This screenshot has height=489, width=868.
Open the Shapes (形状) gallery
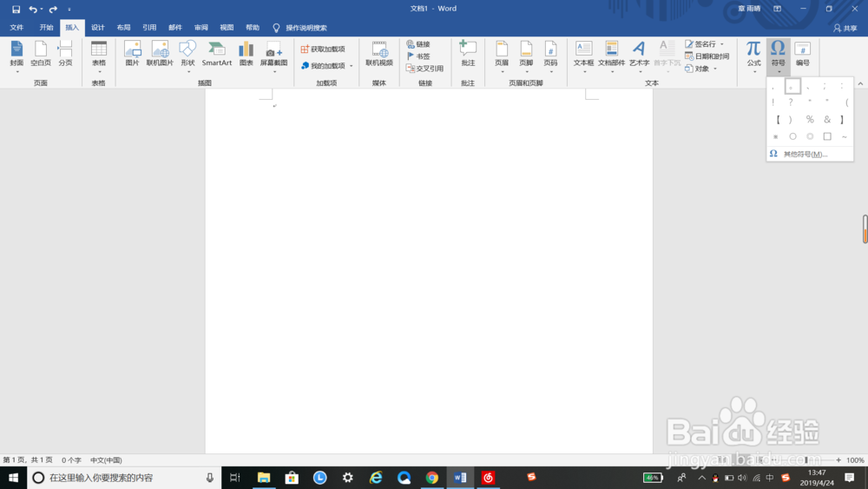coord(187,56)
